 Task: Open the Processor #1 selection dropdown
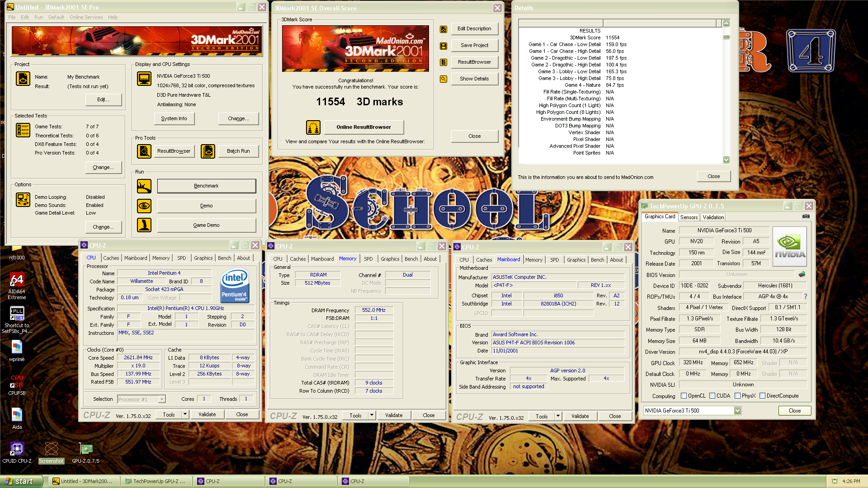(x=162, y=399)
